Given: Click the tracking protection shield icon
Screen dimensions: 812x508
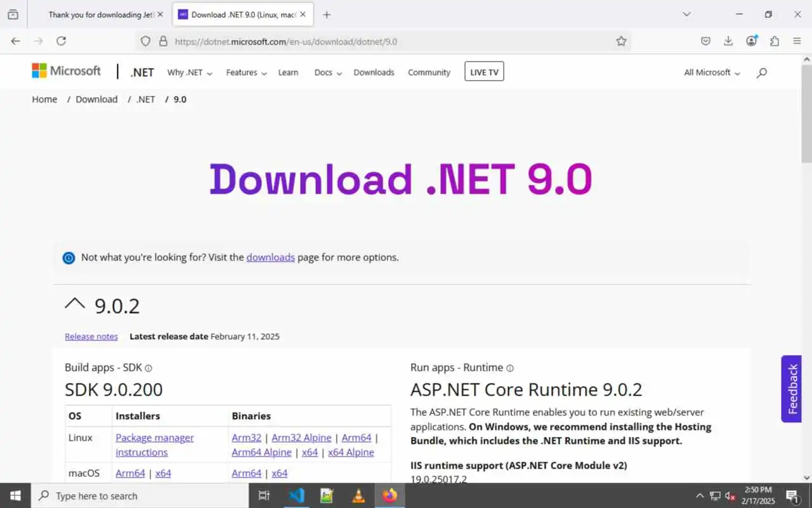Looking at the screenshot, I should 145,41.
